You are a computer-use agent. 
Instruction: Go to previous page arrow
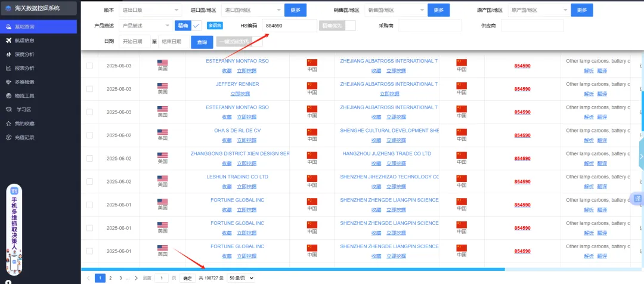(x=88, y=278)
